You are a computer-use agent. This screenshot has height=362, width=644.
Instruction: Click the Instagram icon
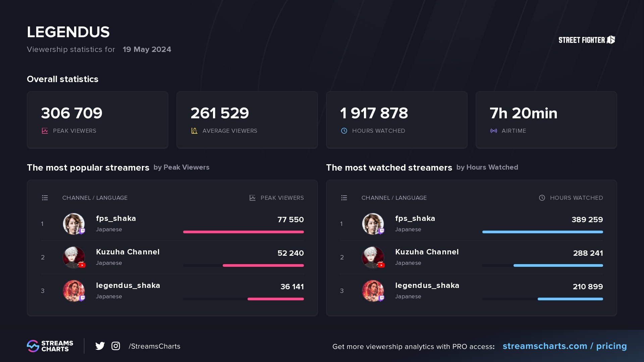click(115, 346)
